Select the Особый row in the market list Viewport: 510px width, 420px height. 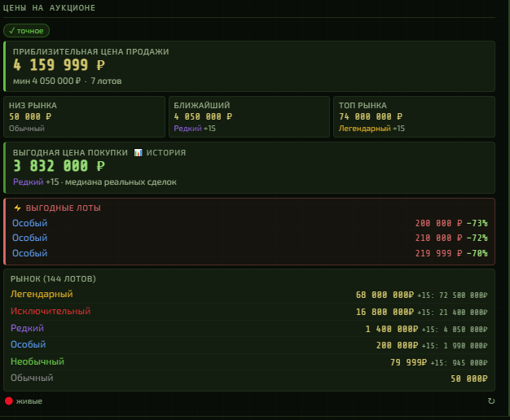tap(248, 345)
